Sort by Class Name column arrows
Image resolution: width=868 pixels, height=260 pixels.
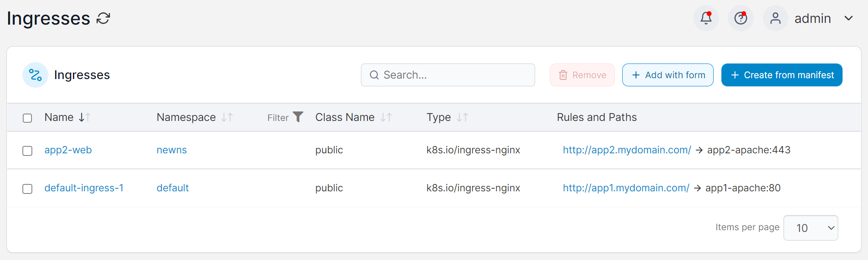click(386, 117)
